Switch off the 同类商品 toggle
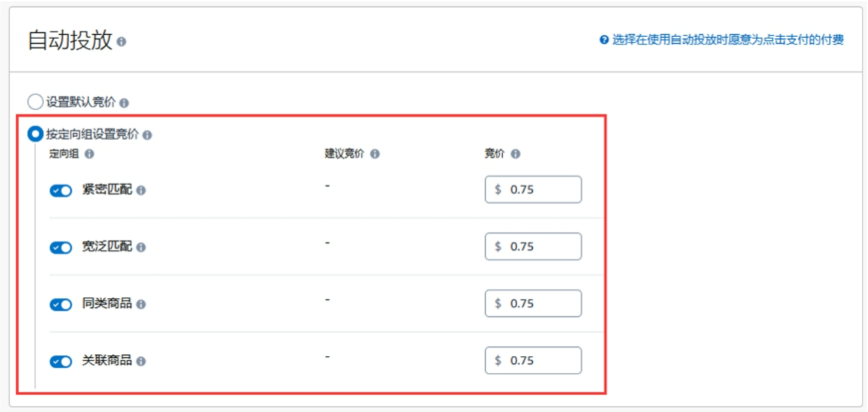This screenshot has height=412, width=868. (x=61, y=305)
